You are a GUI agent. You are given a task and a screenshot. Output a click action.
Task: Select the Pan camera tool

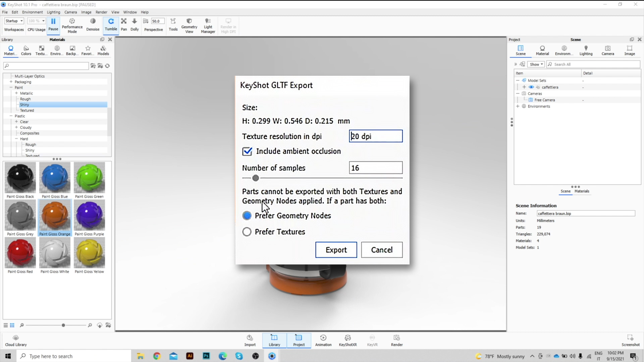(x=124, y=25)
